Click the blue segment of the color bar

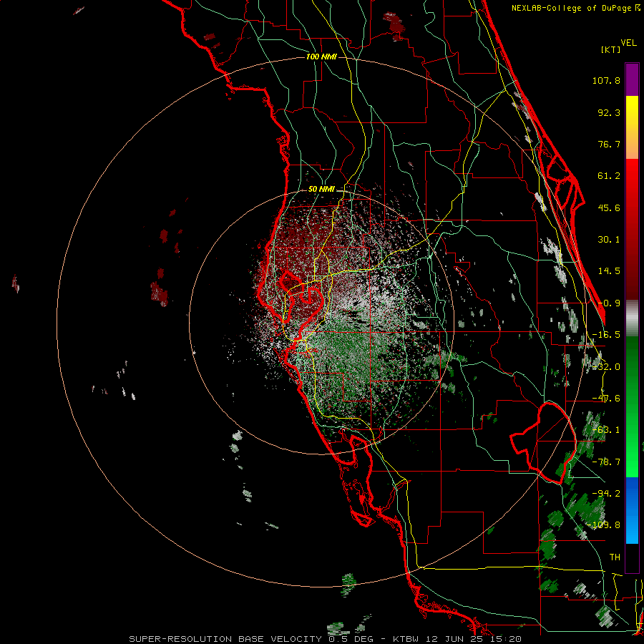(632, 510)
